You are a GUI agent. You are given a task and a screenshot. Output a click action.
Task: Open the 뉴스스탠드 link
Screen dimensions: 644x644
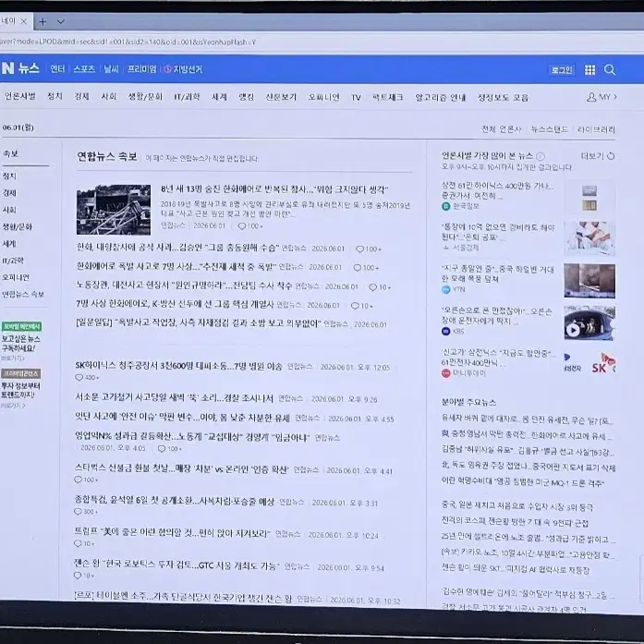[549, 129]
